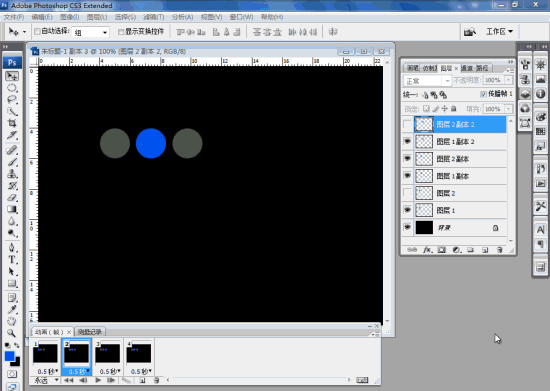Show the 图层 2 layer

407,193
